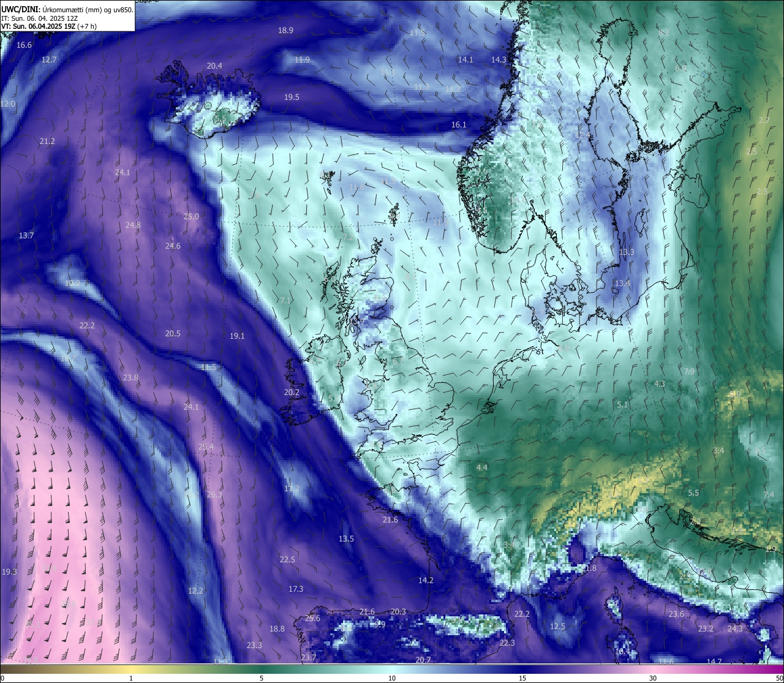Click the 13.7 value label

(x=26, y=235)
